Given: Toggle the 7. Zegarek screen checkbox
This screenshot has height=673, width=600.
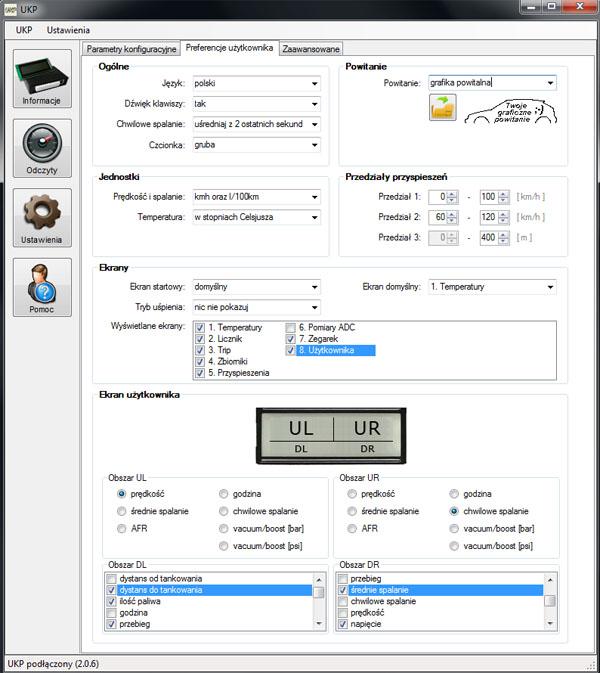Looking at the screenshot, I should 291,339.
